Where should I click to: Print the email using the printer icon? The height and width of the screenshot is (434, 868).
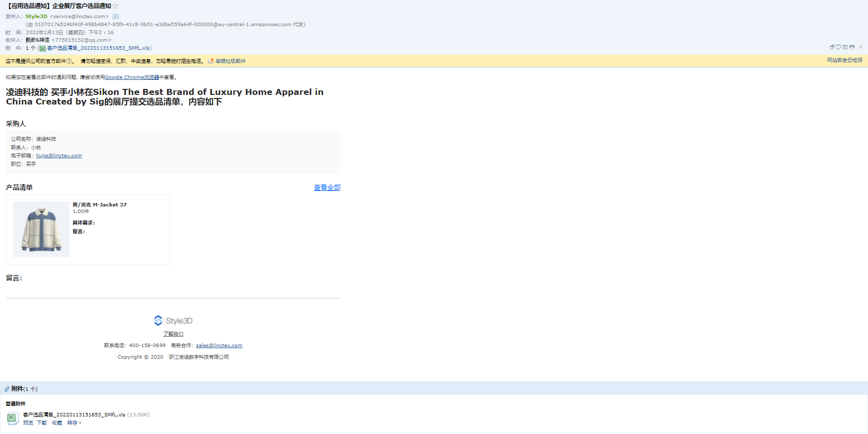(x=852, y=47)
